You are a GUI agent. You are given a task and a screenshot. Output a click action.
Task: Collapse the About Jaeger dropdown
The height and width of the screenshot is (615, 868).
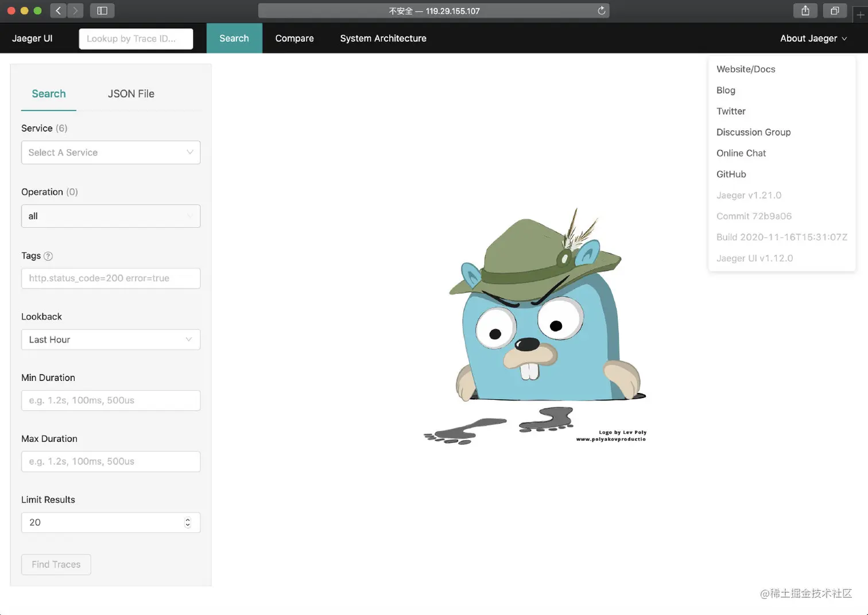coord(813,38)
